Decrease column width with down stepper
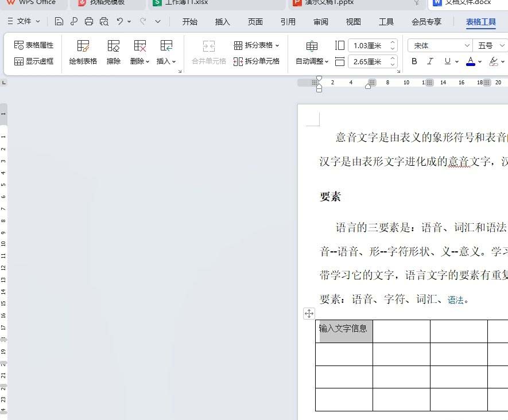Screen dimensions: 508x420 393,64
